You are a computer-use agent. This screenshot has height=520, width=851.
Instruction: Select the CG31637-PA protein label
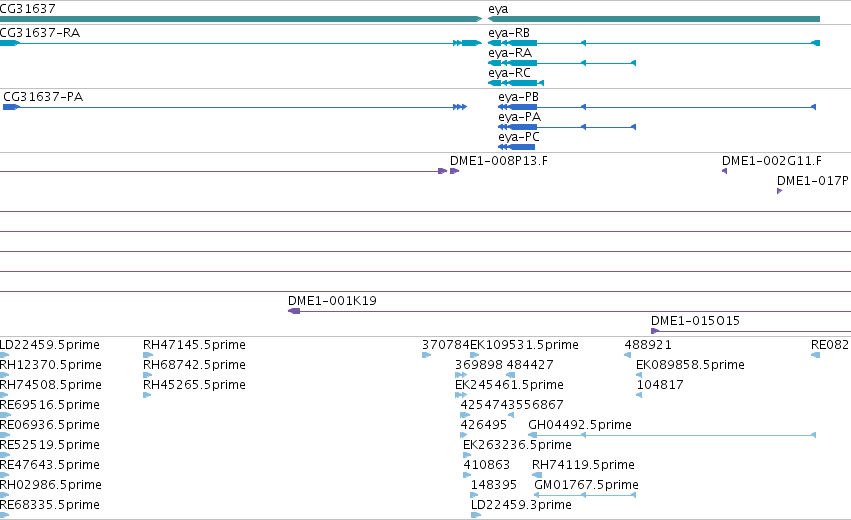pos(43,97)
